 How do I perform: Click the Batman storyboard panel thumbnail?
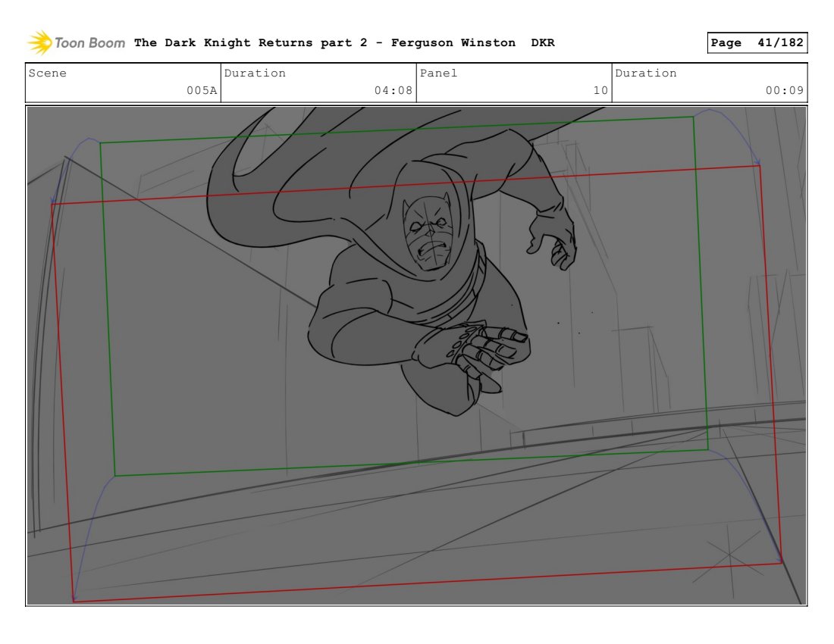pos(416,355)
